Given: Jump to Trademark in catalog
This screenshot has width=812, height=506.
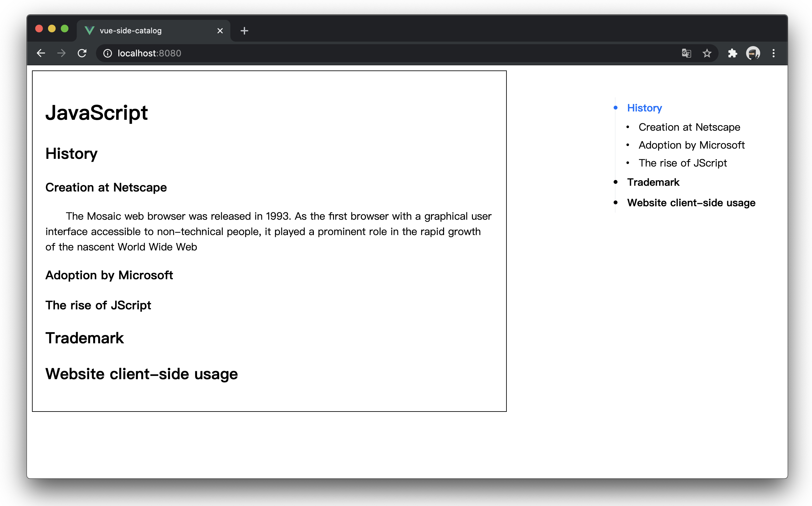Looking at the screenshot, I should (x=653, y=183).
